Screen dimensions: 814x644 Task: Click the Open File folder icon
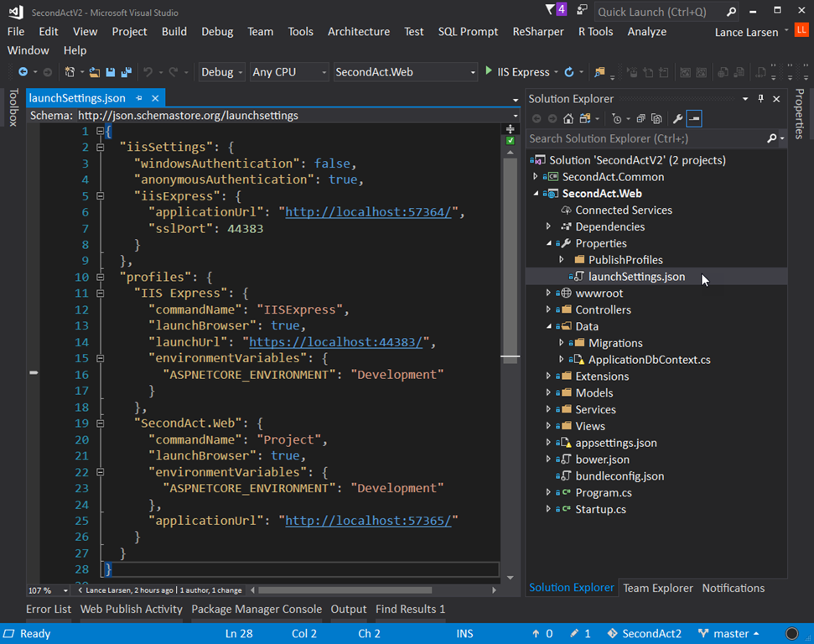tap(94, 72)
